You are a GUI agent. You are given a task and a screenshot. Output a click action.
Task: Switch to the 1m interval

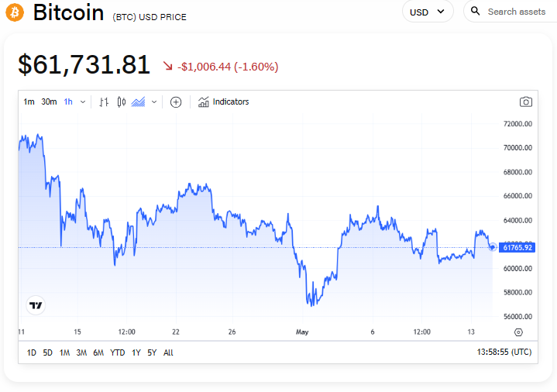tap(29, 101)
